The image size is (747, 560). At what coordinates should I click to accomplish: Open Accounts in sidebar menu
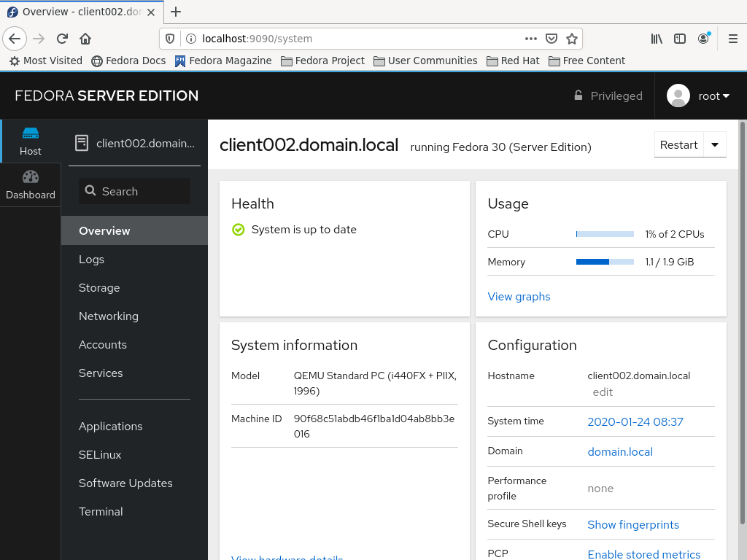[134, 345]
